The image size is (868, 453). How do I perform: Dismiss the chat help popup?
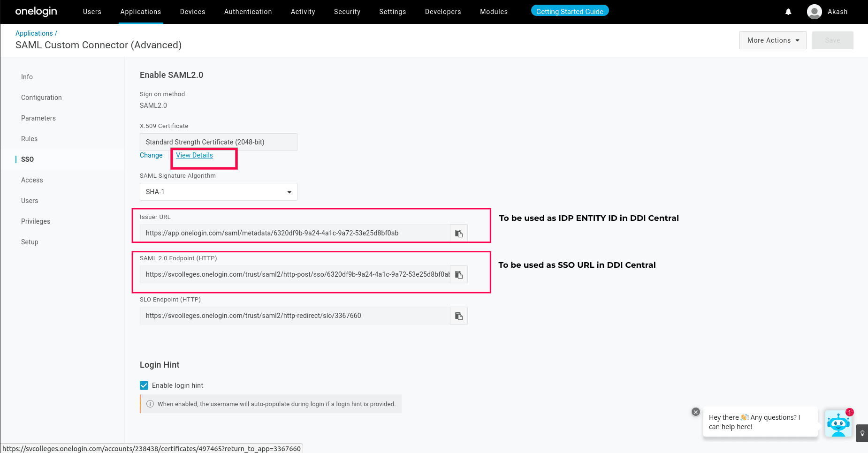696,412
